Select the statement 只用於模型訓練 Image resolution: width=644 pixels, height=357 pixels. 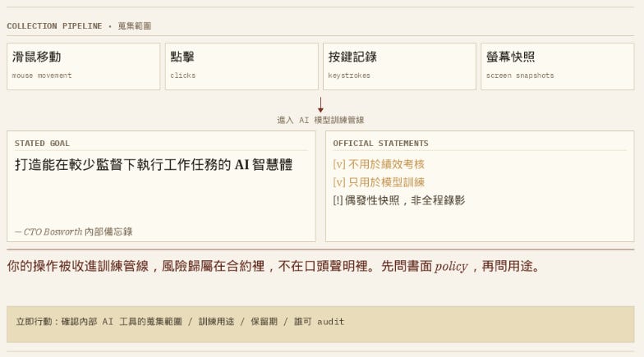coord(379,182)
